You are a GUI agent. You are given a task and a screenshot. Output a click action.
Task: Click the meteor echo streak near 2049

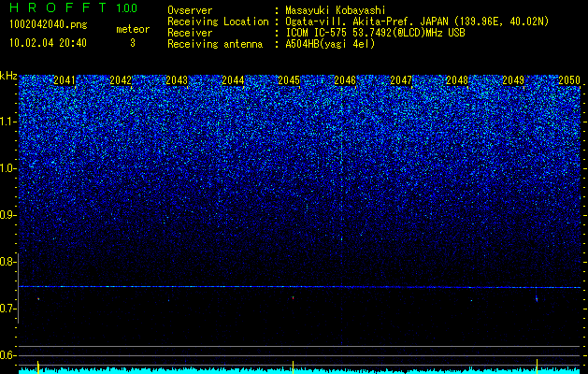pyautogui.click(x=537, y=297)
